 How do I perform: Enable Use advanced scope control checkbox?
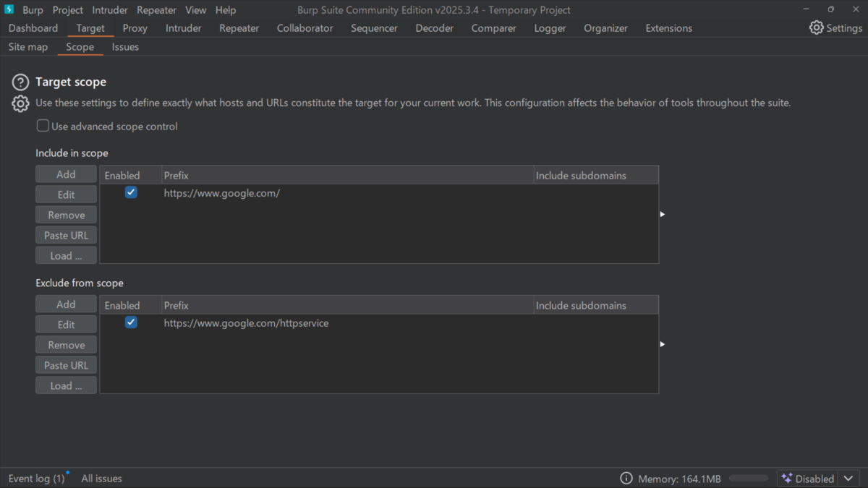[x=43, y=126]
